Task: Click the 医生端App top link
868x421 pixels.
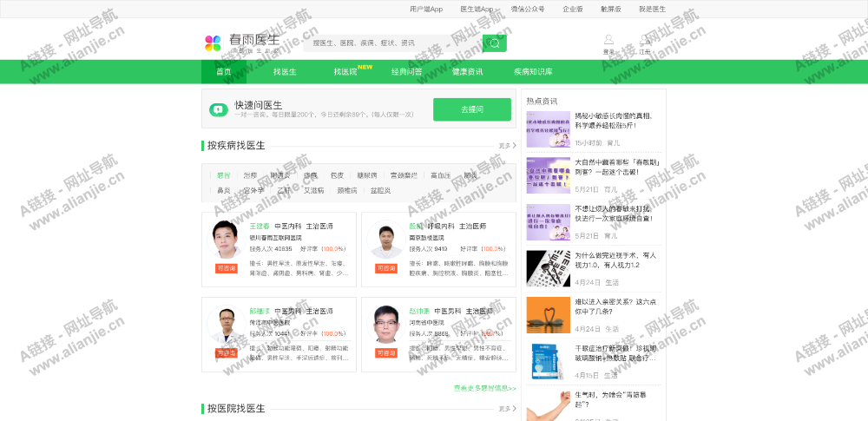Action: [477, 9]
